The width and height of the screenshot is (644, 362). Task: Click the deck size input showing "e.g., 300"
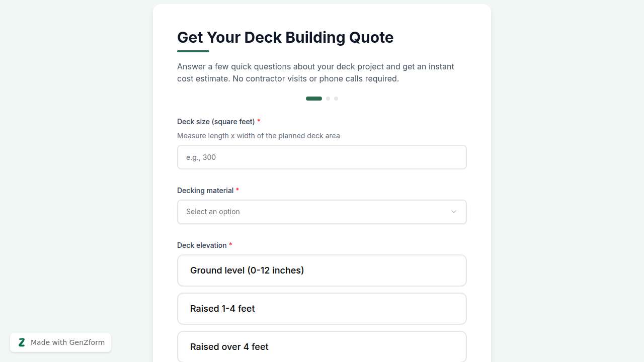click(x=322, y=157)
